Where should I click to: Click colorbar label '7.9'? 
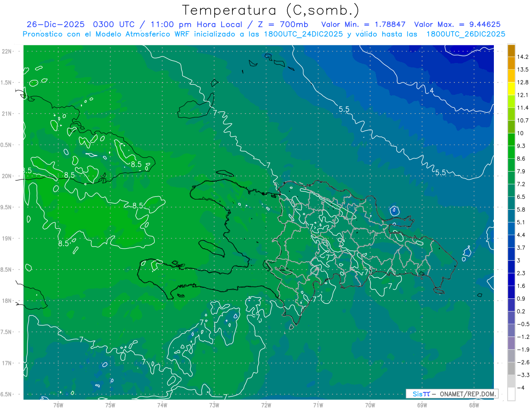click(522, 172)
